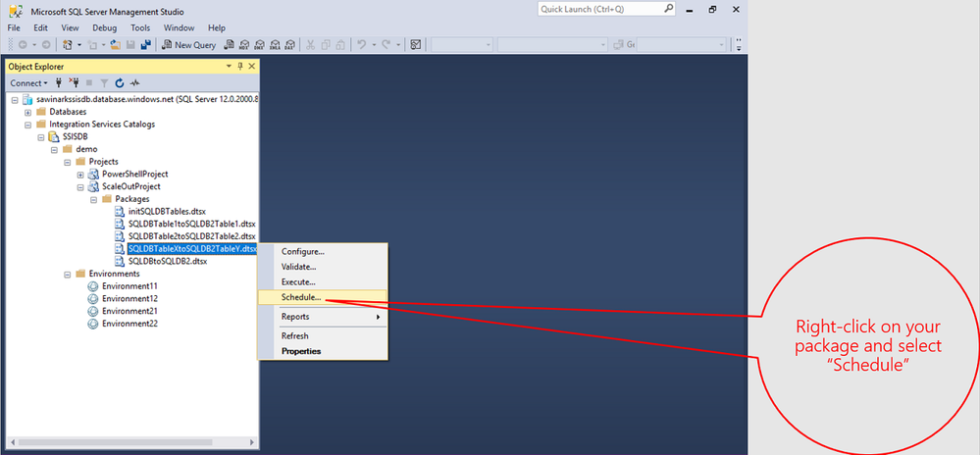Open Activity Monitor from Object Explorer toolbar
Viewport: 980px width, 455px height.
pos(135,82)
